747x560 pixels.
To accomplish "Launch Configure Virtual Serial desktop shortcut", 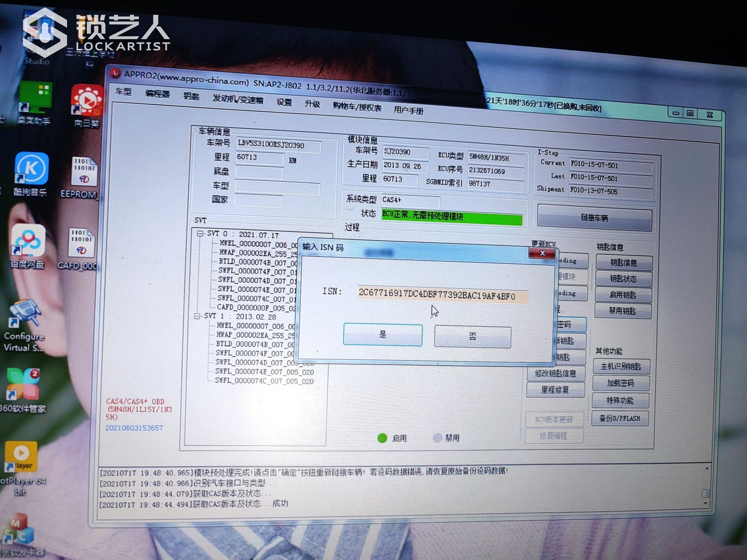I will pyautogui.click(x=24, y=326).
